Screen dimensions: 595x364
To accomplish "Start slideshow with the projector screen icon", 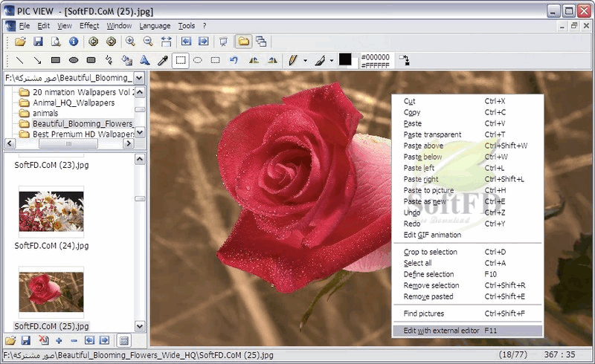I will tap(224, 42).
